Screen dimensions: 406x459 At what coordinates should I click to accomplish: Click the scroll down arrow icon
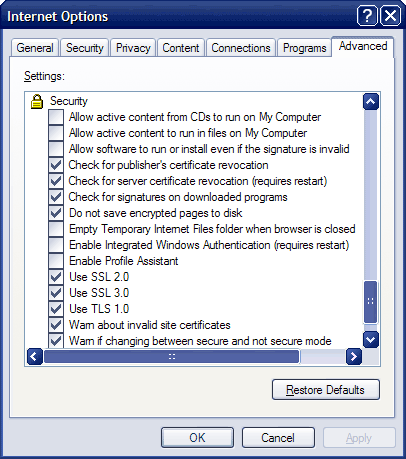coord(371,340)
